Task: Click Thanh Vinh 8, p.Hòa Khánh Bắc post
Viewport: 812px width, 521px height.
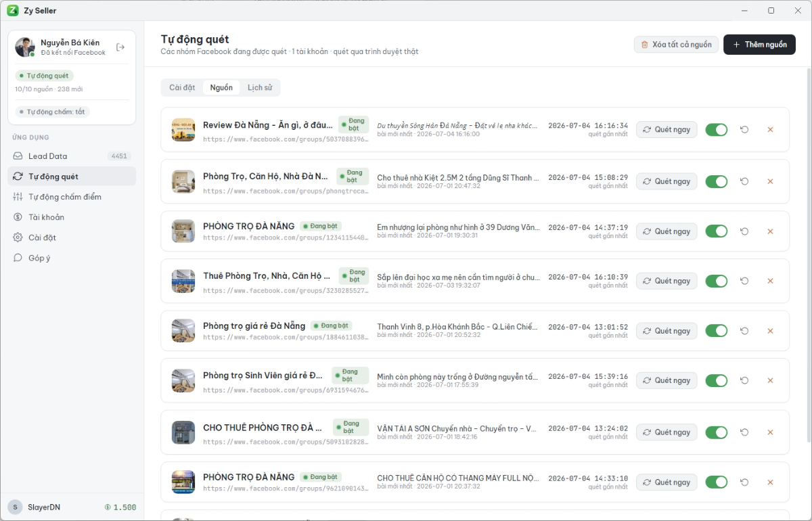Action: [458, 327]
